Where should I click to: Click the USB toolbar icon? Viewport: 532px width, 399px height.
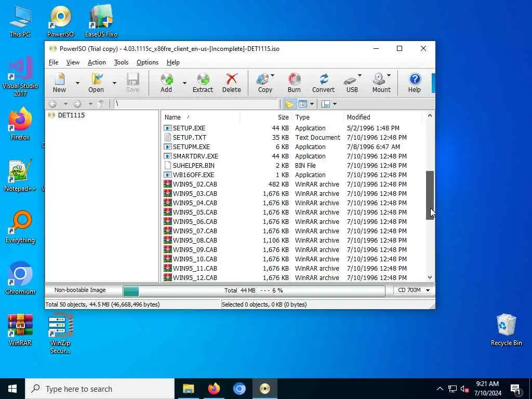coord(352,83)
